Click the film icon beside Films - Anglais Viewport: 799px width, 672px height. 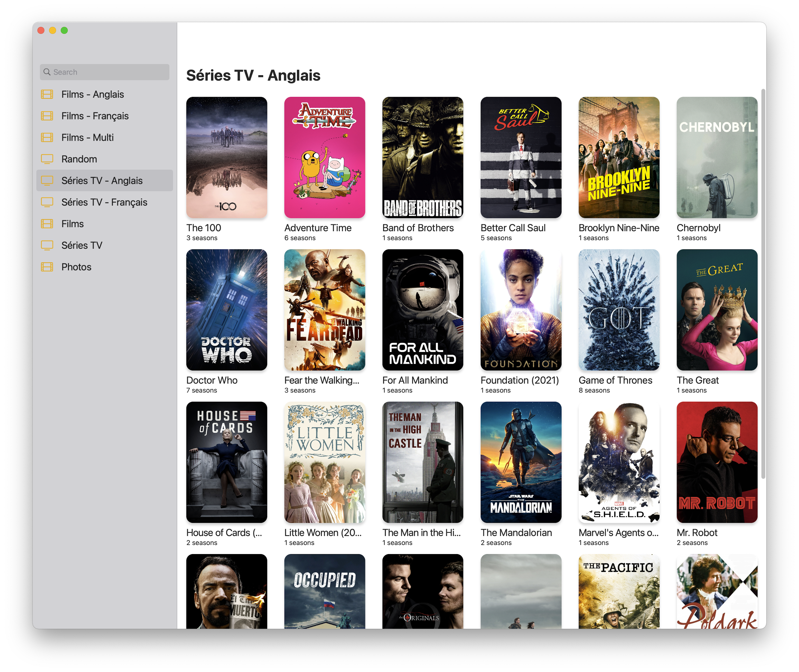click(47, 94)
